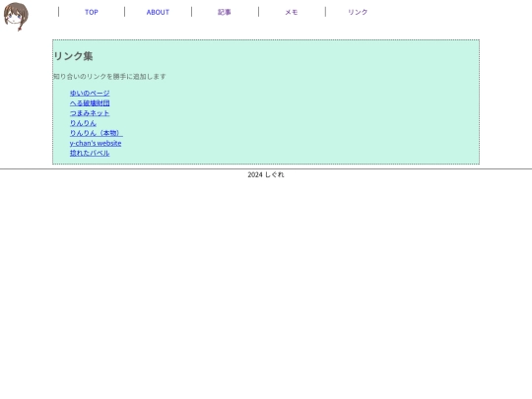The width and height of the screenshot is (532, 399).
Task: Visit the つまみネット link
Action: [90, 113]
